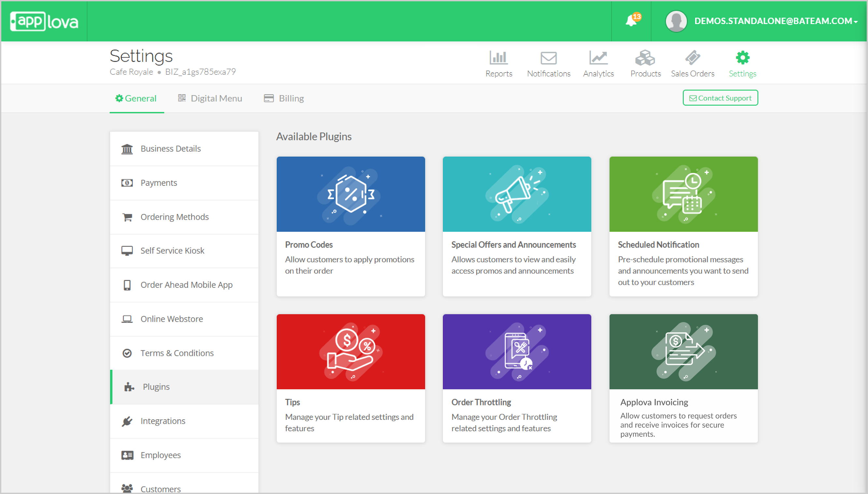Select the Order Throttling plugin

(x=517, y=378)
